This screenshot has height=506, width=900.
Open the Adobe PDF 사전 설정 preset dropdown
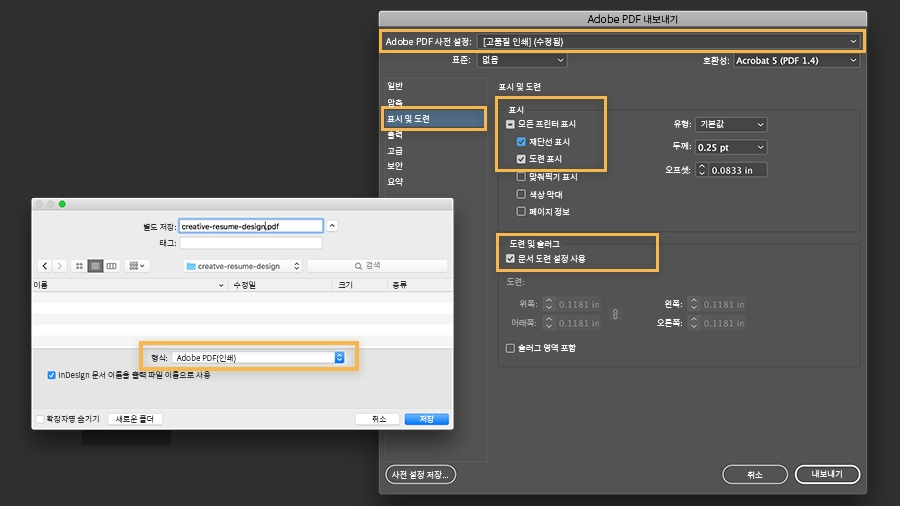pyautogui.click(x=668, y=41)
